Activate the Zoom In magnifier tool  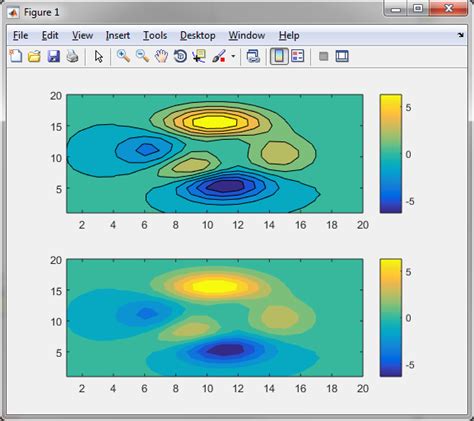coord(123,56)
